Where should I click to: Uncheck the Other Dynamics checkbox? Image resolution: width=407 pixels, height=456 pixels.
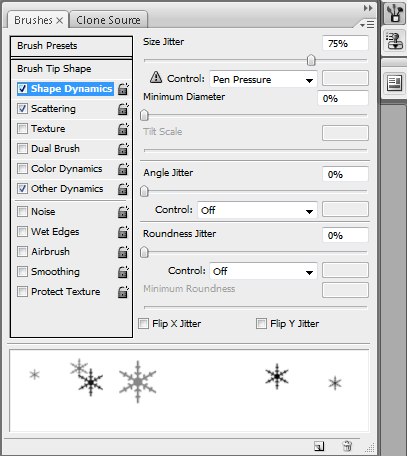22,189
